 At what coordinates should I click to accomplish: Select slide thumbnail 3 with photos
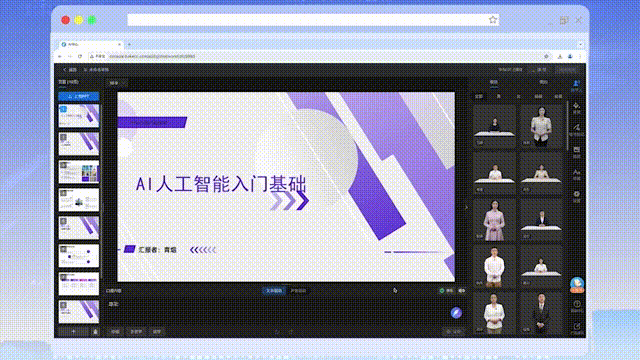(79, 171)
